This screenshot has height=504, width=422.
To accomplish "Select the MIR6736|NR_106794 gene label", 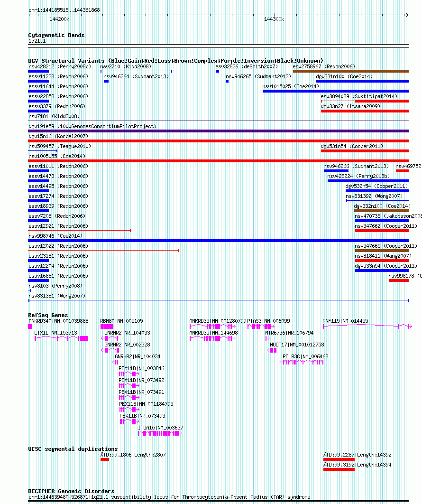I will (289, 333).
